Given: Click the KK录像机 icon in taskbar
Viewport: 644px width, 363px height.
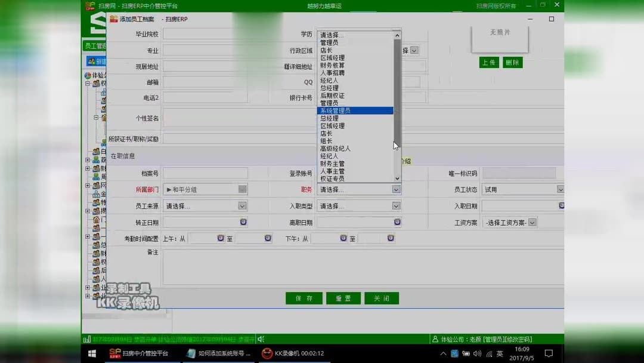Looking at the screenshot, I should pyautogui.click(x=267, y=353).
